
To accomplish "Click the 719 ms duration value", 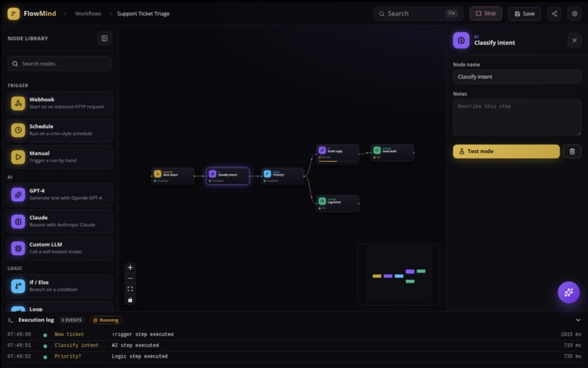I will pyautogui.click(x=572, y=345).
